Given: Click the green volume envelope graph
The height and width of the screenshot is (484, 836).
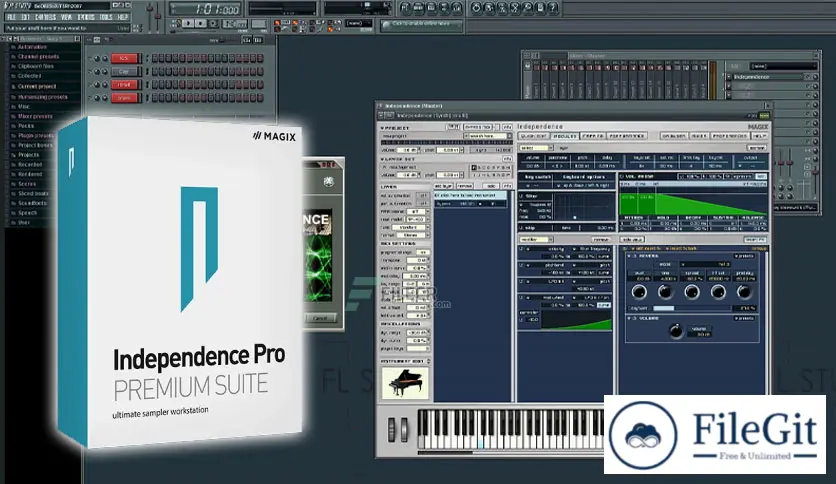Looking at the screenshot, I should coord(692,203).
